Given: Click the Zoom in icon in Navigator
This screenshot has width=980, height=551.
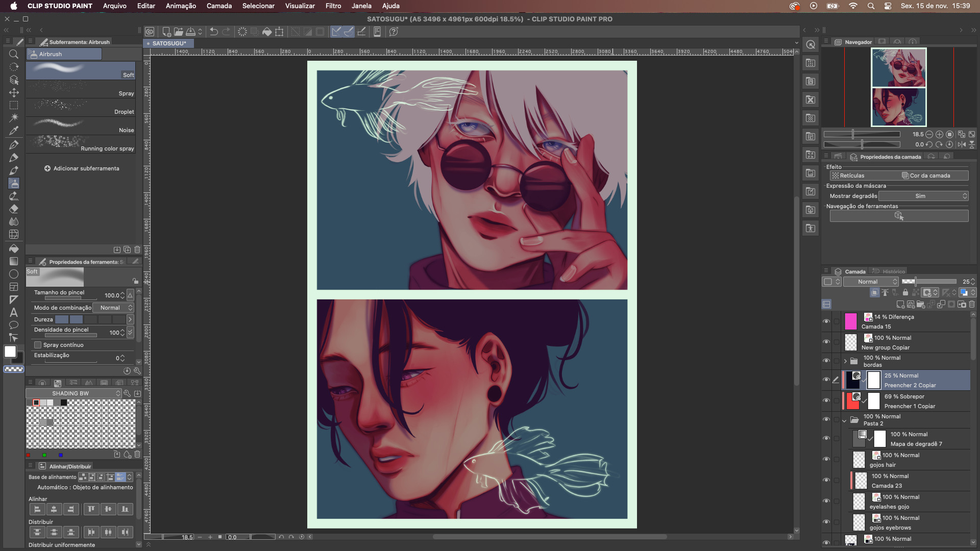Looking at the screenshot, I should (939, 134).
